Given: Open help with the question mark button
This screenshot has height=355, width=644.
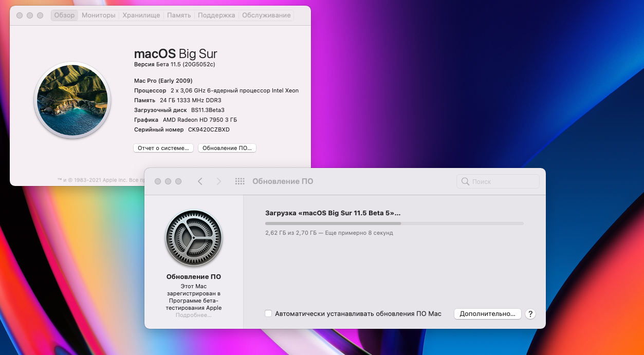Looking at the screenshot, I should coord(530,314).
